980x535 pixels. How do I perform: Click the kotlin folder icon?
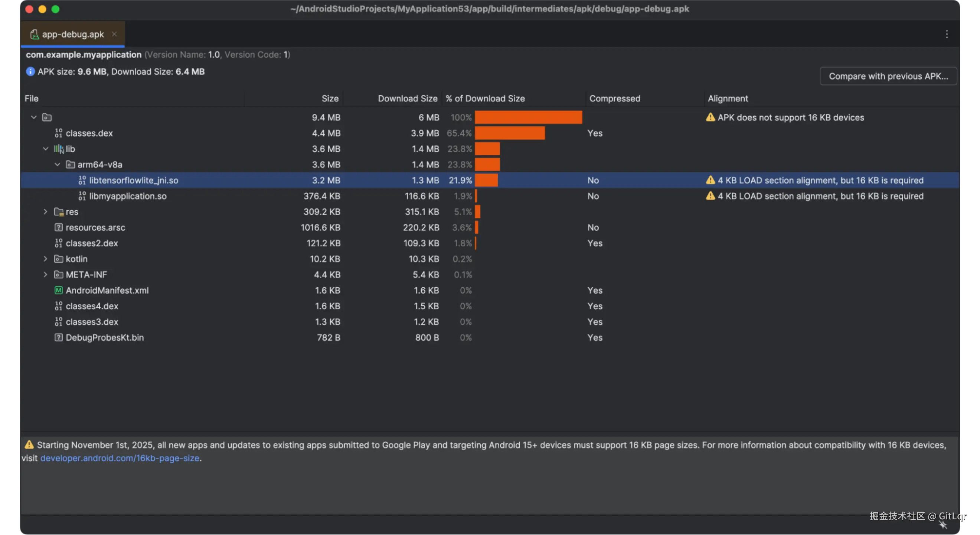pyautogui.click(x=58, y=259)
